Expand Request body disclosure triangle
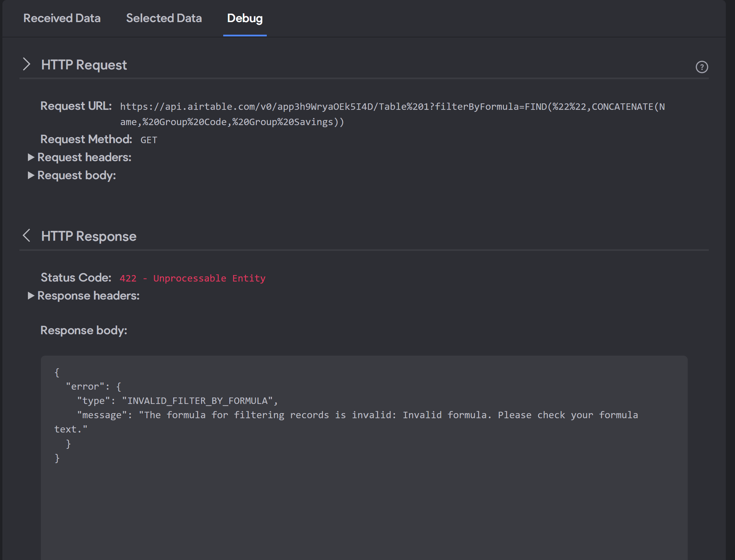The width and height of the screenshot is (735, 560). coord(31,175)
